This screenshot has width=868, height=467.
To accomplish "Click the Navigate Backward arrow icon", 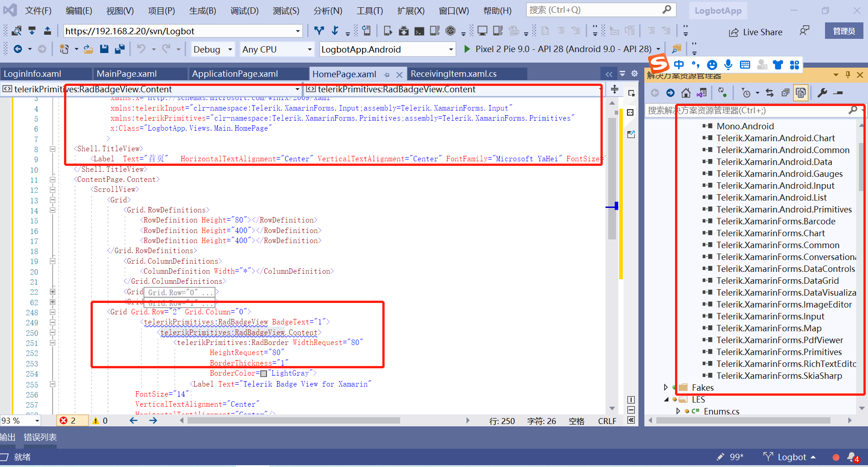I will click(18, 49).
